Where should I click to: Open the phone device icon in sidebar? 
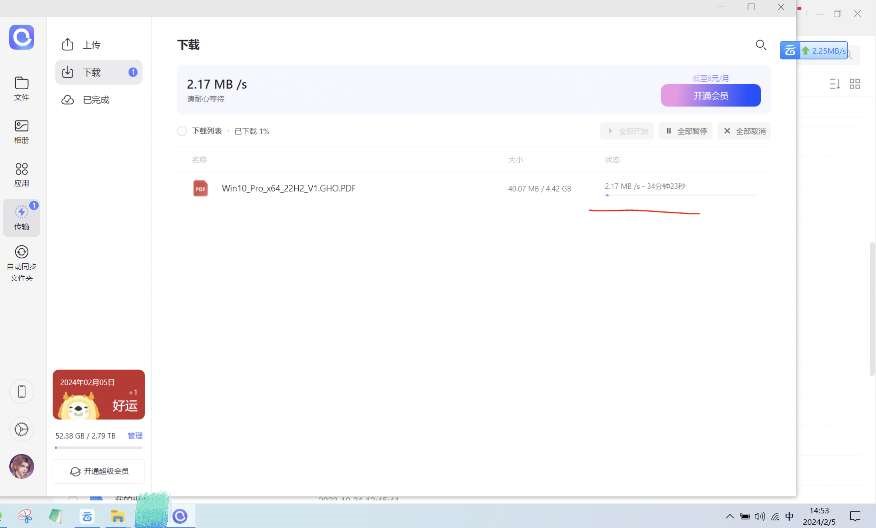tap(21, 391)
